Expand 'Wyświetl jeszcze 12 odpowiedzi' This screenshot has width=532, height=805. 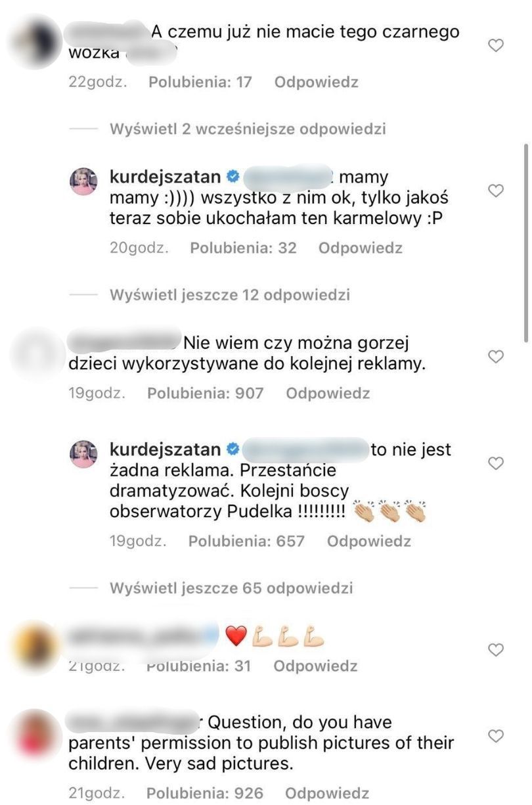[x=229, y=294]
